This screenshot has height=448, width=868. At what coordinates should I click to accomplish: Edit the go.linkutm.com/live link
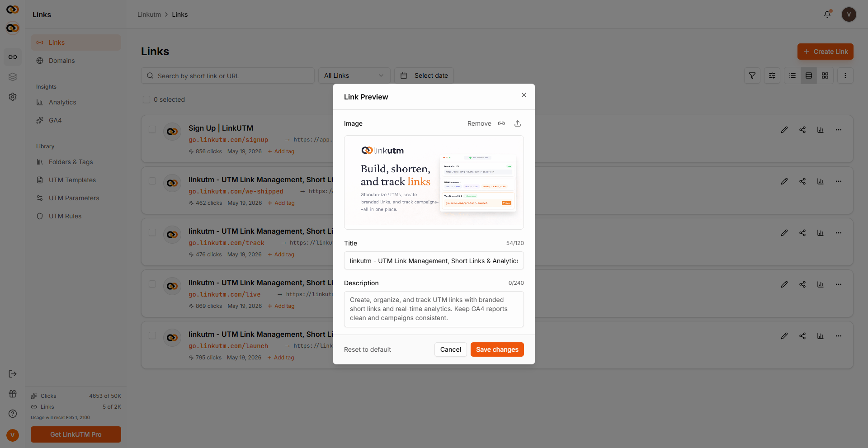coord(784,284)
